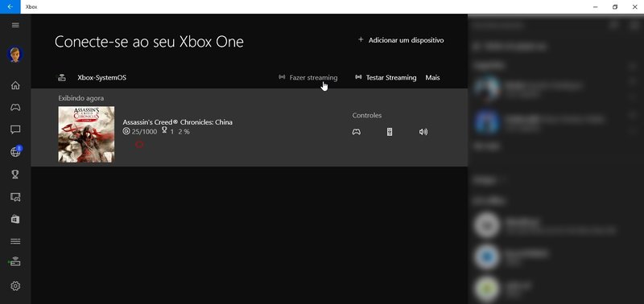644x304 pixels.
Task: Open the console connection icon in sidebar
Action: click(14, 261)
